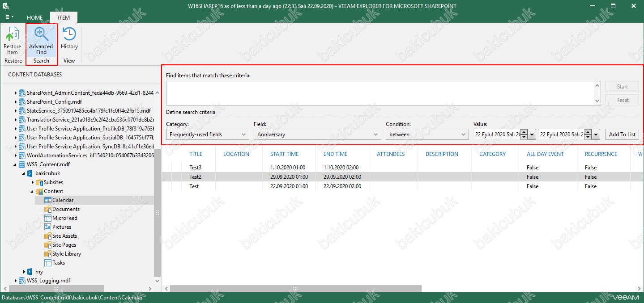Click the Veeam app icon in title bar

click(x=6, y=6)
